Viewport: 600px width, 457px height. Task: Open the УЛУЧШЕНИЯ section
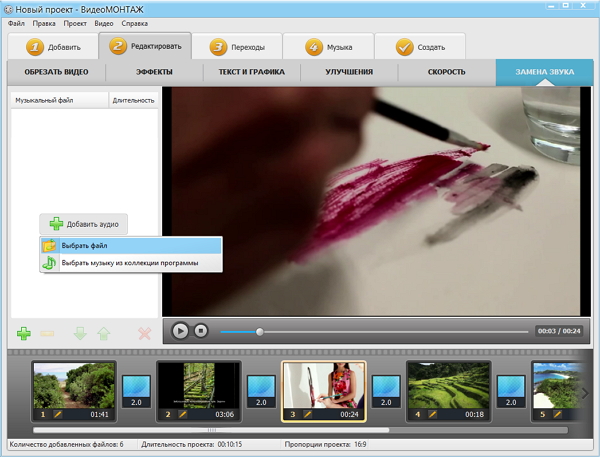(349, 72)
